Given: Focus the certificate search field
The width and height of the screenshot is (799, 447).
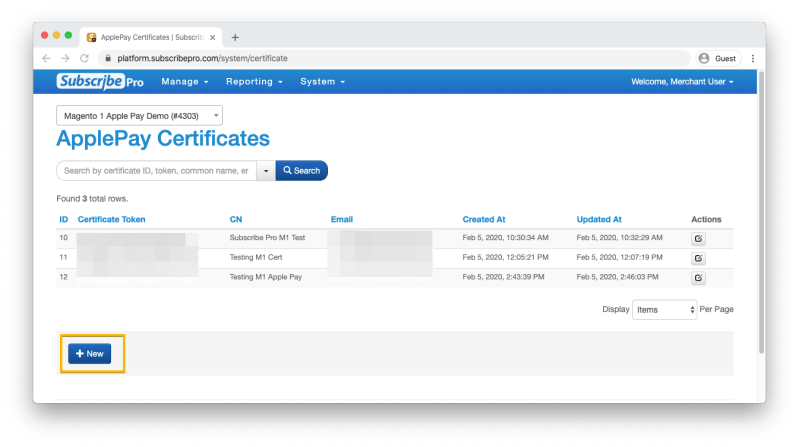Looking at the screenshot, I should tap(156, 171).
